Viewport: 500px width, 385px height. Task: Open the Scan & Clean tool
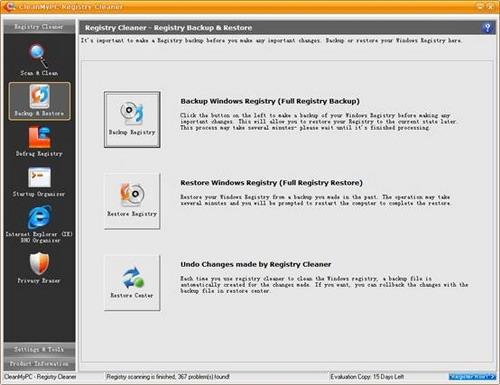click(x=39, y=60)
